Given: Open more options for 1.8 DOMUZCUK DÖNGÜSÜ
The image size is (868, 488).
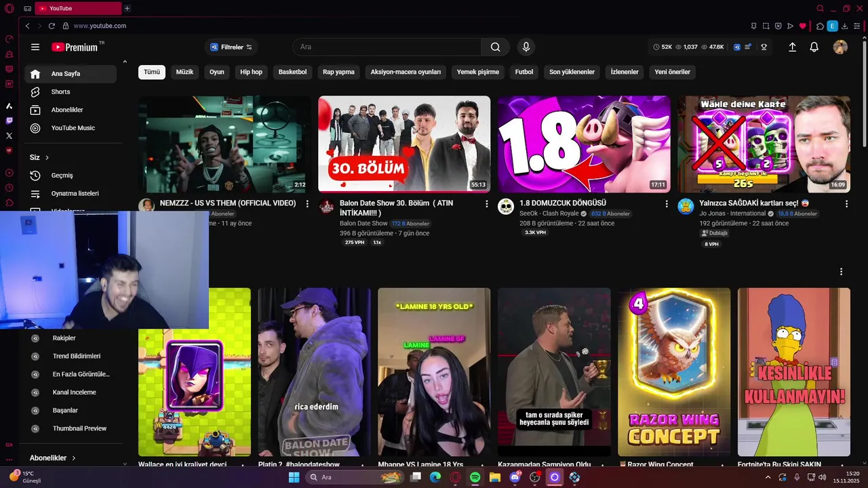Looking at the screenshot, I should 667,203.
